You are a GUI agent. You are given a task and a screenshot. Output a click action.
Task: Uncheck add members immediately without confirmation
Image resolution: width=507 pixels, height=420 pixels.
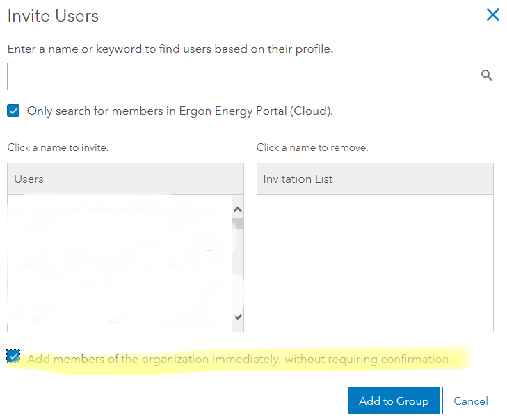13,356
